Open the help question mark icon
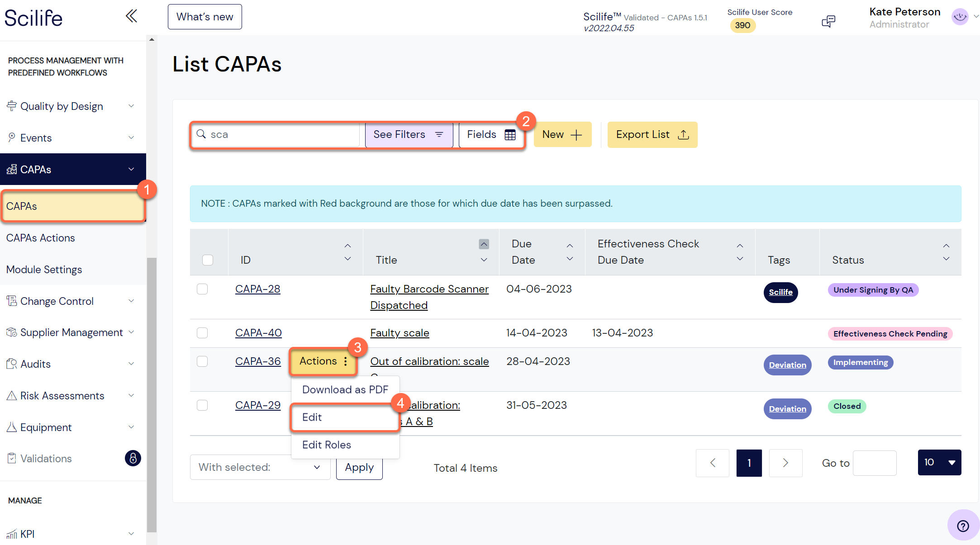 [x=963, y=525]
